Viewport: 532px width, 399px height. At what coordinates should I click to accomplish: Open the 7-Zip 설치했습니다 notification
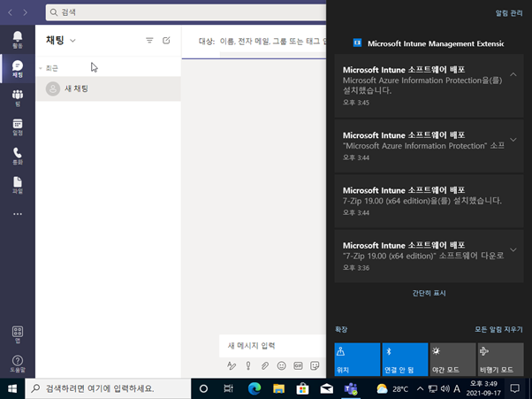(429, 201)
